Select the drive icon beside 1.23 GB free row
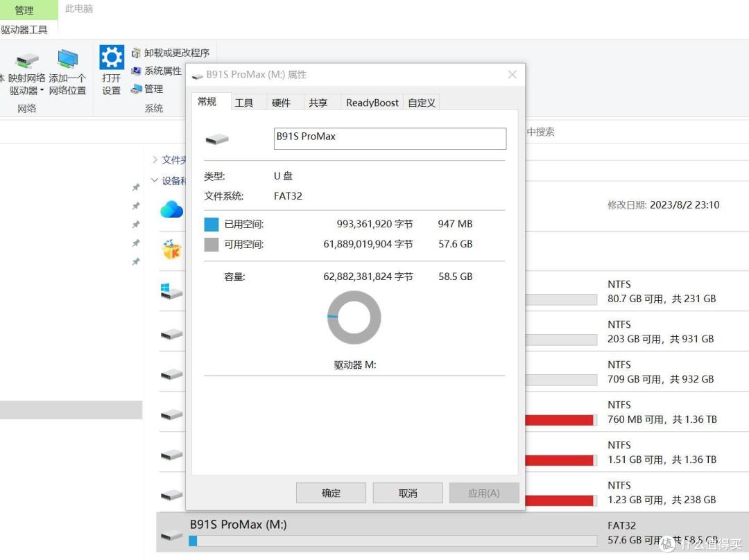The width and height of the screenshot is (749, 560). tap(171, 495)
